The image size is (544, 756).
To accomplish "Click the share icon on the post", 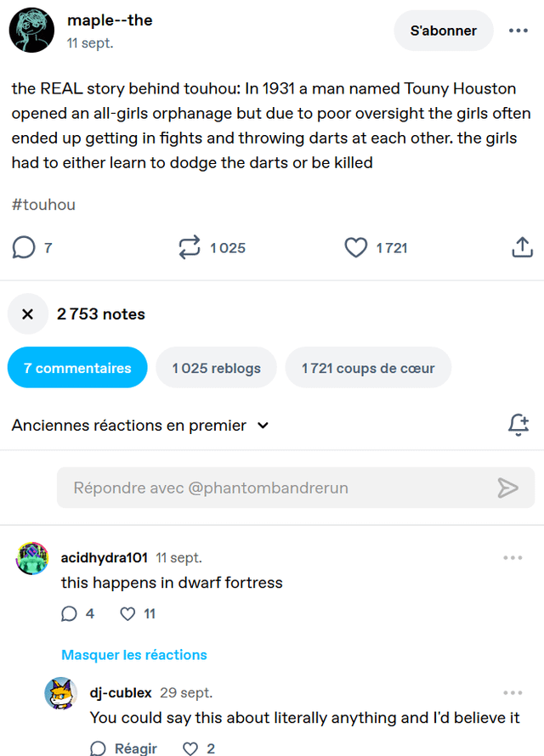I will [522, 247].
